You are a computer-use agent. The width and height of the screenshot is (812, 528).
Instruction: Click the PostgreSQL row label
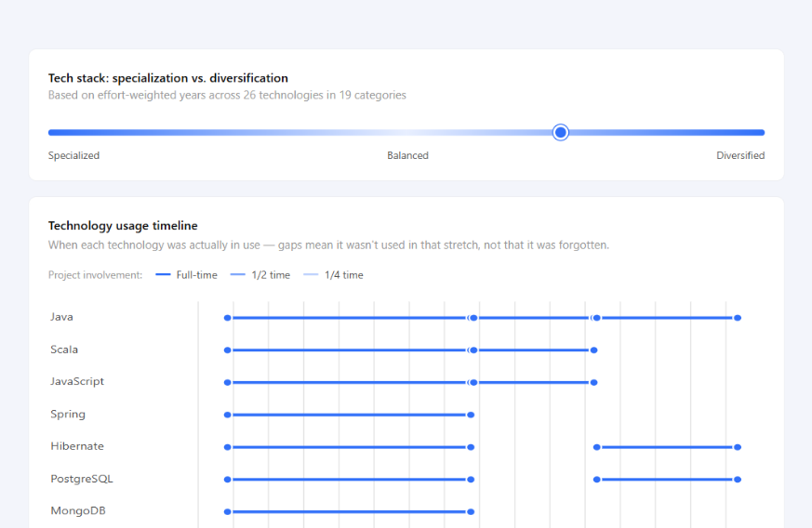[82, 479]
